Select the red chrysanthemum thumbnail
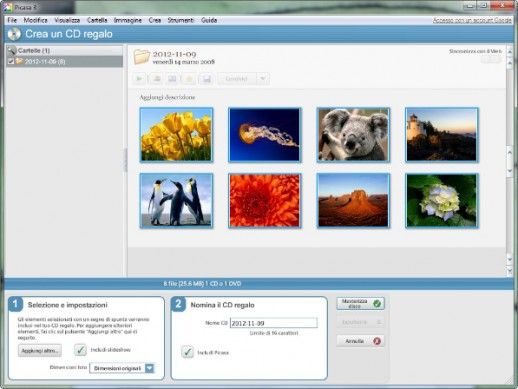 tap(265, 201)
